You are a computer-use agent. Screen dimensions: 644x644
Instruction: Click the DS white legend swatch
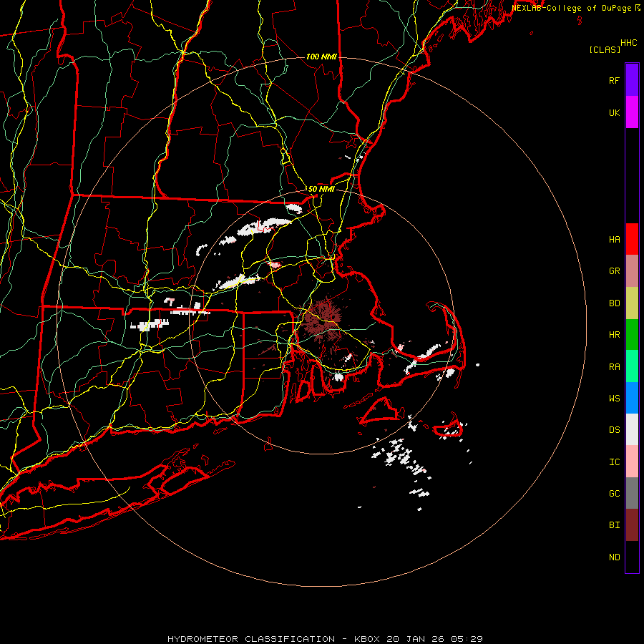coord(632,429)
